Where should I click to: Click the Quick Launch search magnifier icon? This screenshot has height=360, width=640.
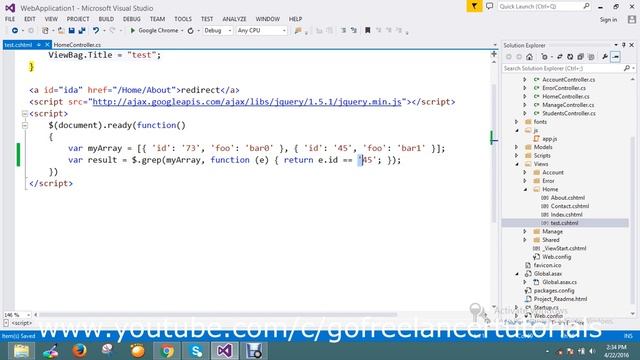587,6
